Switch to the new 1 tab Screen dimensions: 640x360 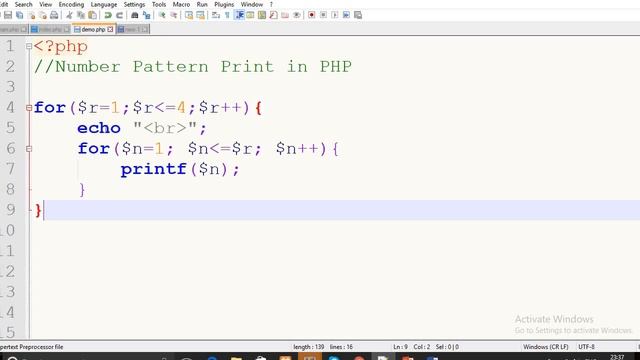coord(133,29)
